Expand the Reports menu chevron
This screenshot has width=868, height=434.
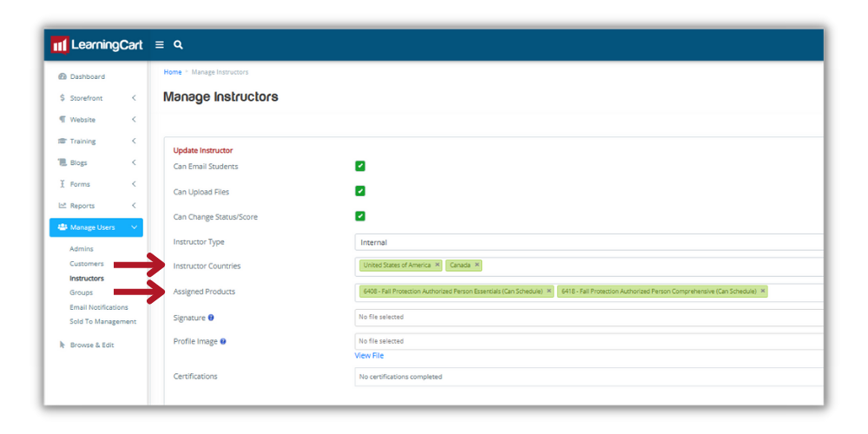[134, 206]
